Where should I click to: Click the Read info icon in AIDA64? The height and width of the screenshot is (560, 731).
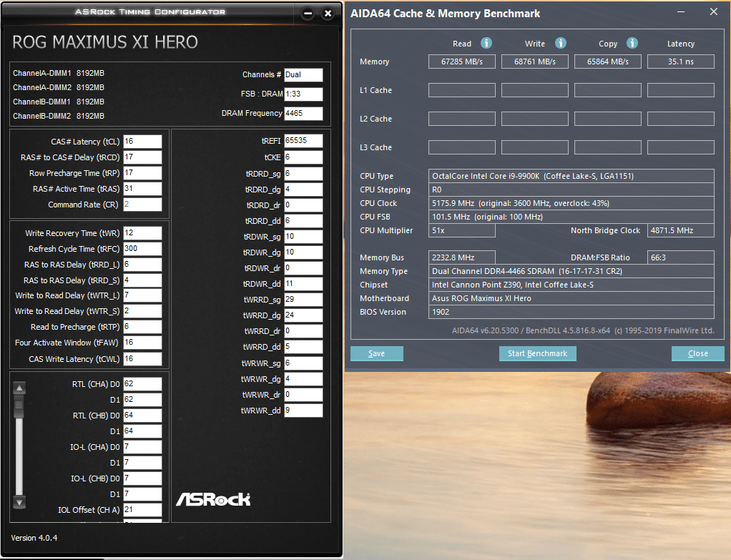point(486,43)
